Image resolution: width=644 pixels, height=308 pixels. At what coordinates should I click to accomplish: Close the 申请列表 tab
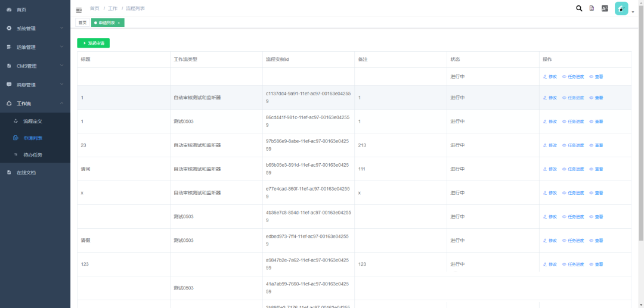(x=119, y=23)
